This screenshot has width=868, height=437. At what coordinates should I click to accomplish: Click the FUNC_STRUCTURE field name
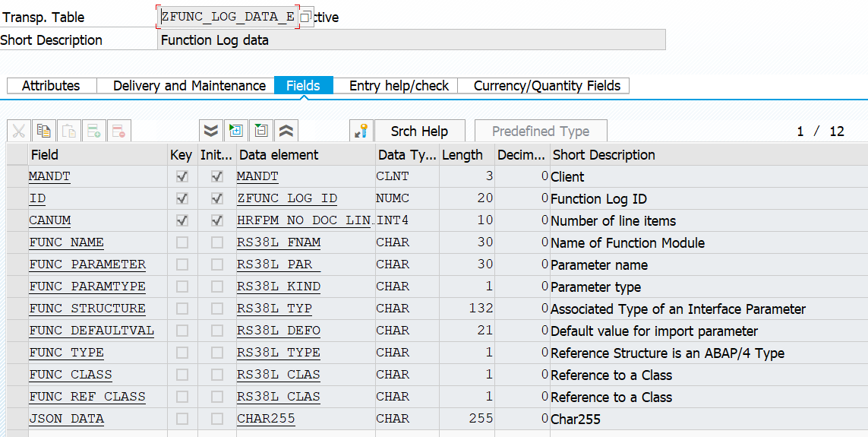click(87, 309)
